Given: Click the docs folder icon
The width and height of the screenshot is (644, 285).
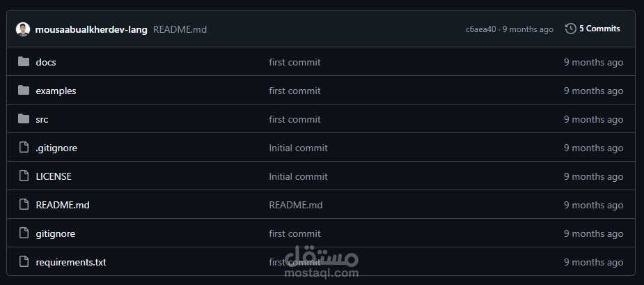Looking at the screenshot, I should 24,62.
